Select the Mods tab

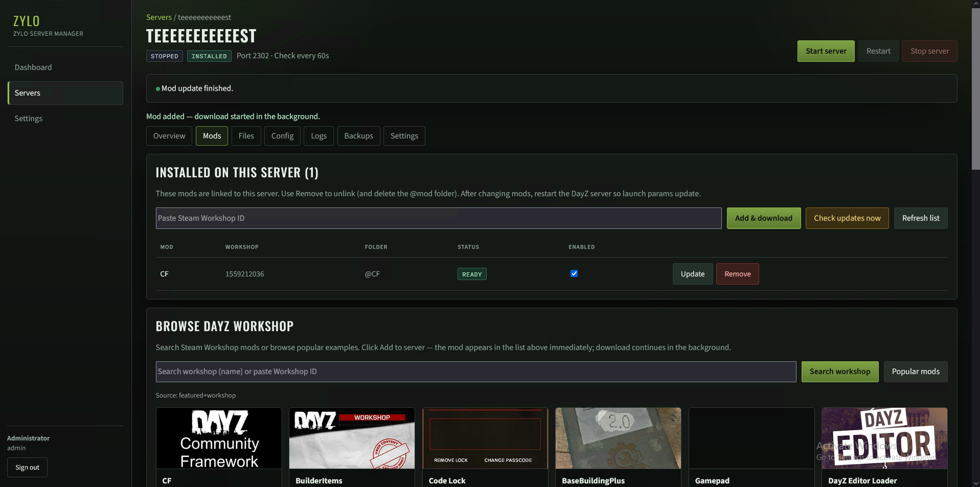212,136
